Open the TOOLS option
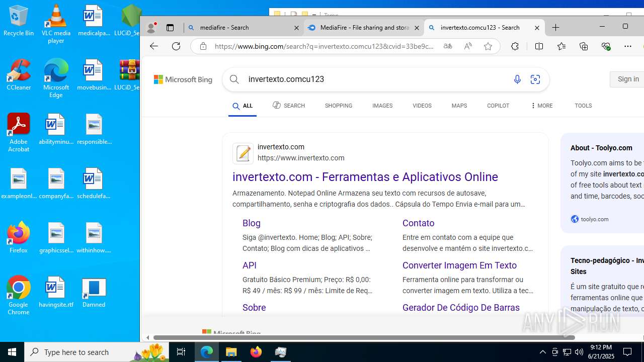644x362 pixels. point(583,106)
